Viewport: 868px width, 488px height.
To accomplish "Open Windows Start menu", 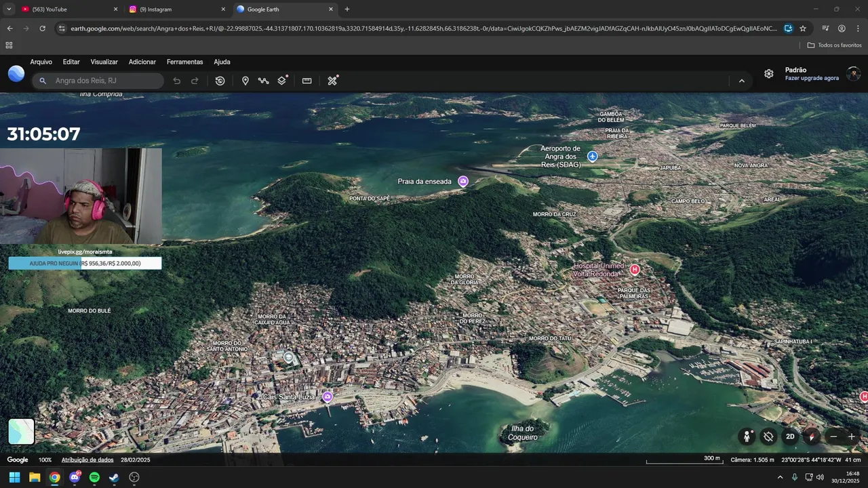I will pyautogui.click(x=14, y=477).
